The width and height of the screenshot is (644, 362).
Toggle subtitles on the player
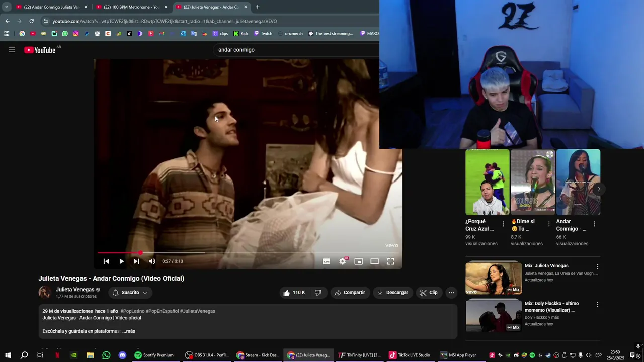[326, 261]
